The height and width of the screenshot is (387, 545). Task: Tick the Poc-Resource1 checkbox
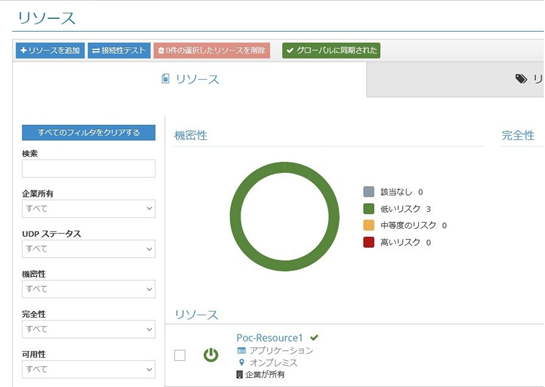(180, 355)
